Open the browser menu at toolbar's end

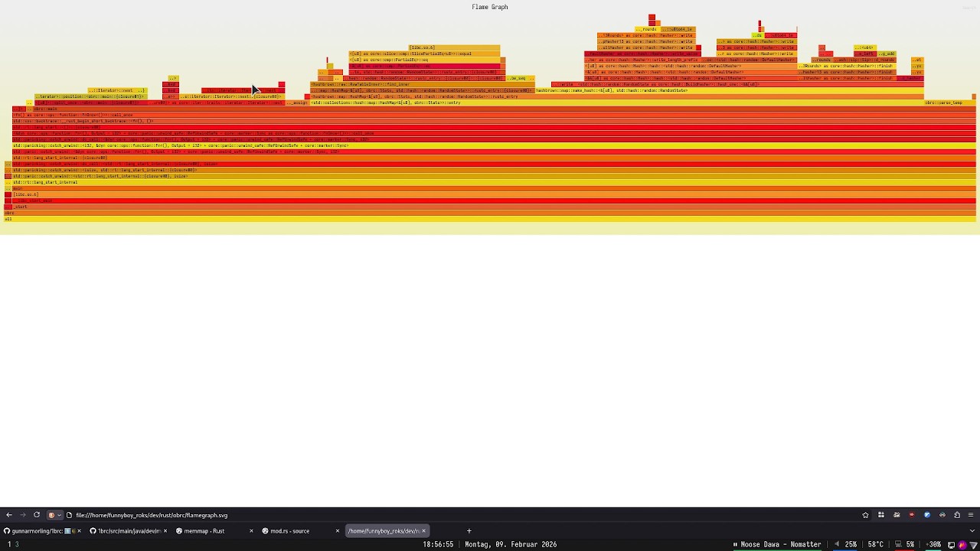(971, 515)
